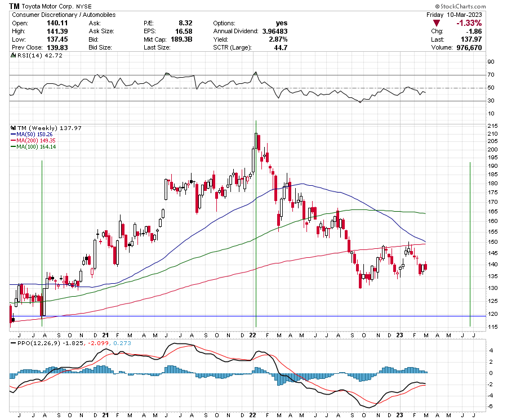Click the date Friday 10-Mar-2023
The height and width of the screenshot is (420, 507).
pyautogui.click(x=454, y=15)
